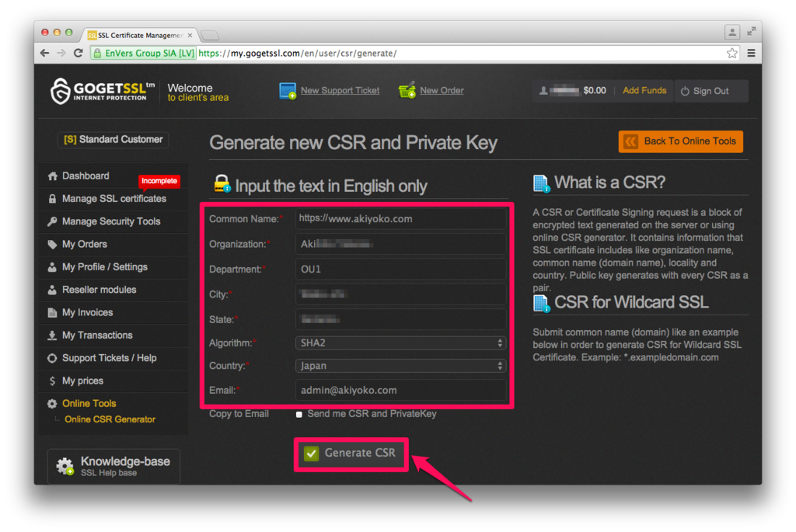Click the Add Funds link
The height and width of the screenshot is (532, 796).
click(x=644, y=90)
